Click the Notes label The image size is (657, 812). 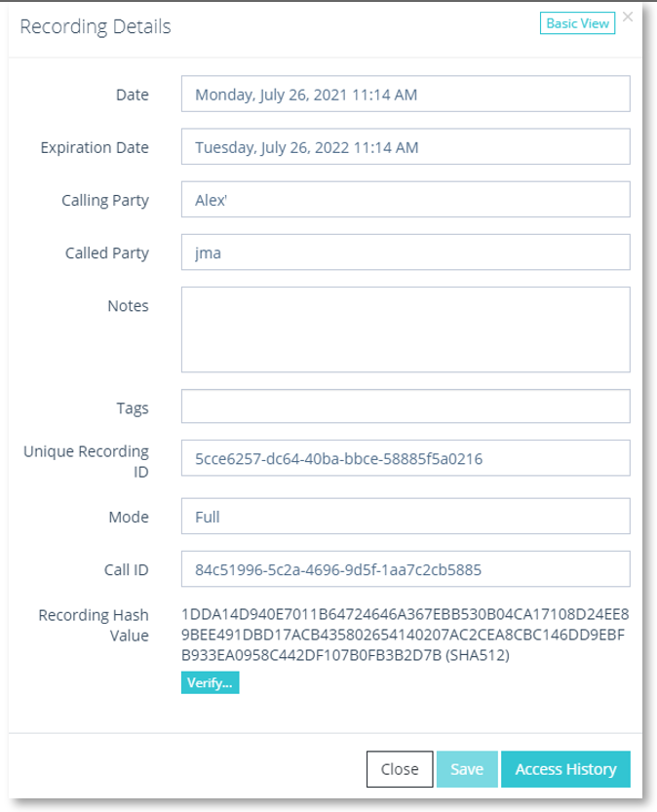pyautogui.click(x=128, y=305)
